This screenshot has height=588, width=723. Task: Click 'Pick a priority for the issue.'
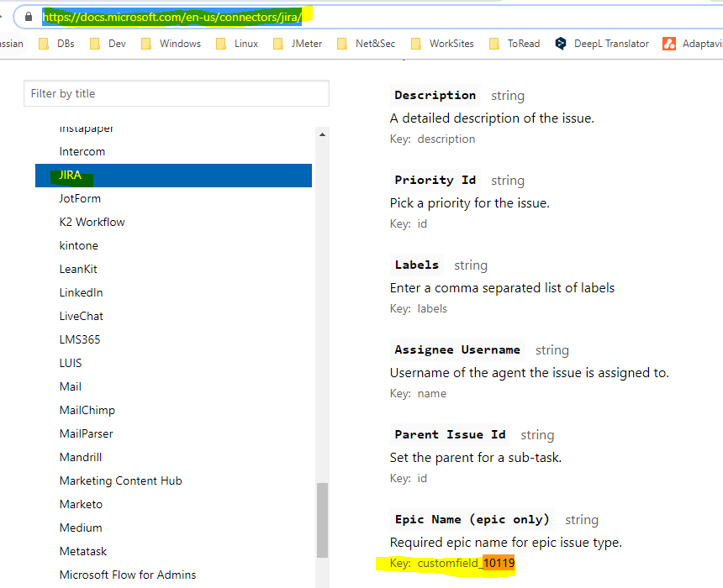469,203
